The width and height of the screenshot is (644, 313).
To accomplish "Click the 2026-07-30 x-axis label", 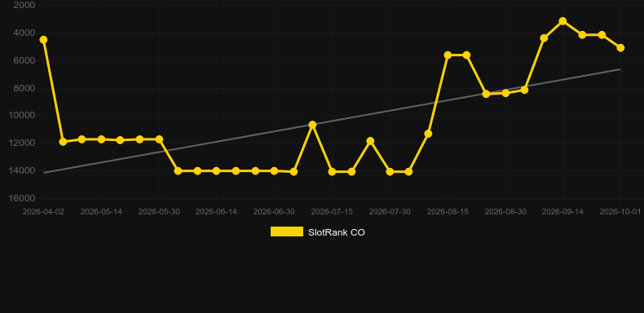I will (390, 212).
